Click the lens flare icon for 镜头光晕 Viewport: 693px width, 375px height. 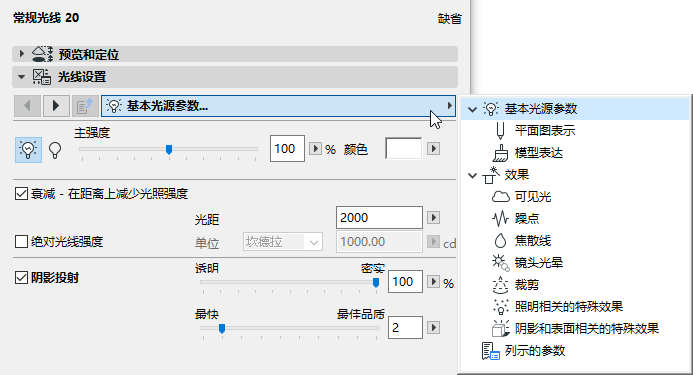pos(501,263)
